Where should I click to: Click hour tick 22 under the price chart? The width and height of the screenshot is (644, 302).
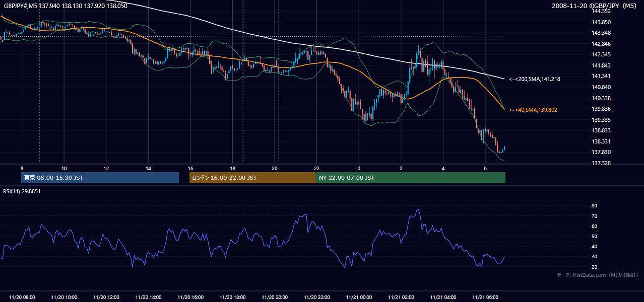click(x=316, y=168)
